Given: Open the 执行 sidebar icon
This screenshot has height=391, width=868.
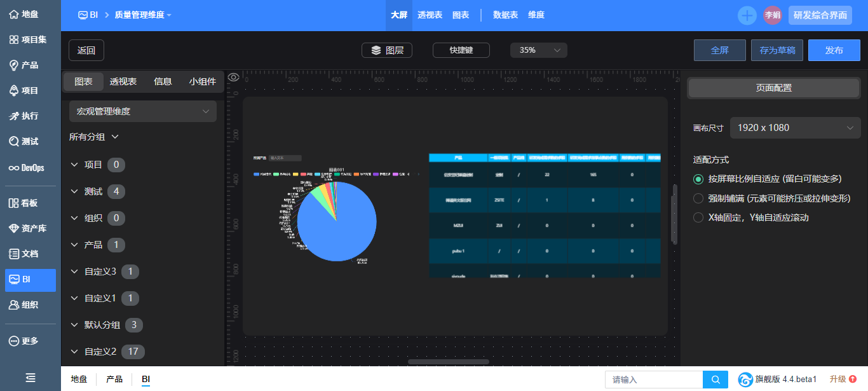Looking at the screenshot, I should (13, 116).
